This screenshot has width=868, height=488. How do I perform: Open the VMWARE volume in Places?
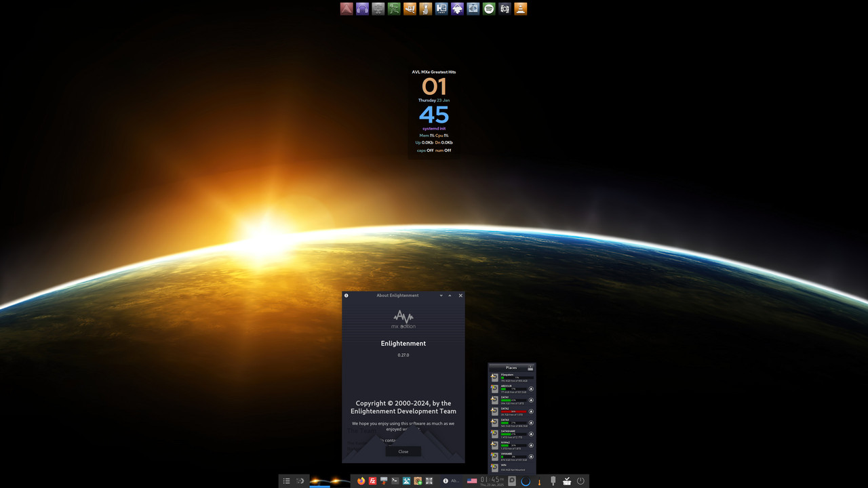coord(511,457)
